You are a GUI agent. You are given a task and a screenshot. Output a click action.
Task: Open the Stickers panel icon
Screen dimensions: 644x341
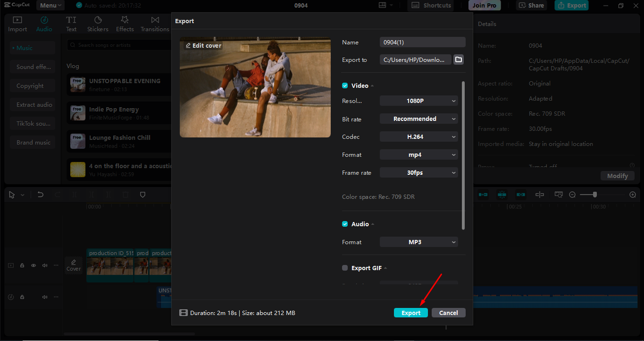(98, 20)
